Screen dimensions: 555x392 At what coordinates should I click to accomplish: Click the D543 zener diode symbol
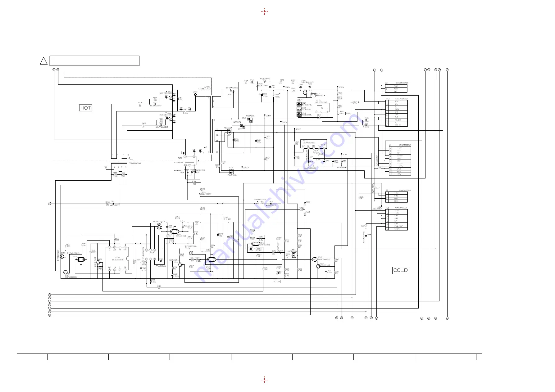click(x=299, y=105)
